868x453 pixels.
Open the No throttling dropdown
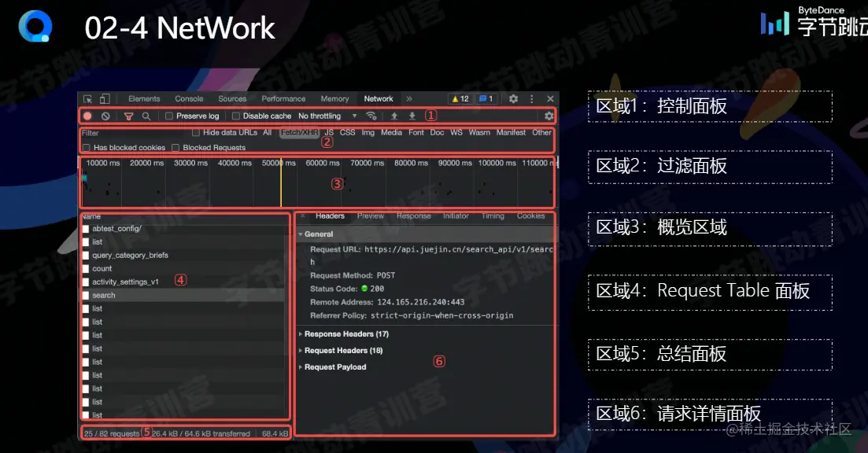pyautogui.click(x=327, y=116)
